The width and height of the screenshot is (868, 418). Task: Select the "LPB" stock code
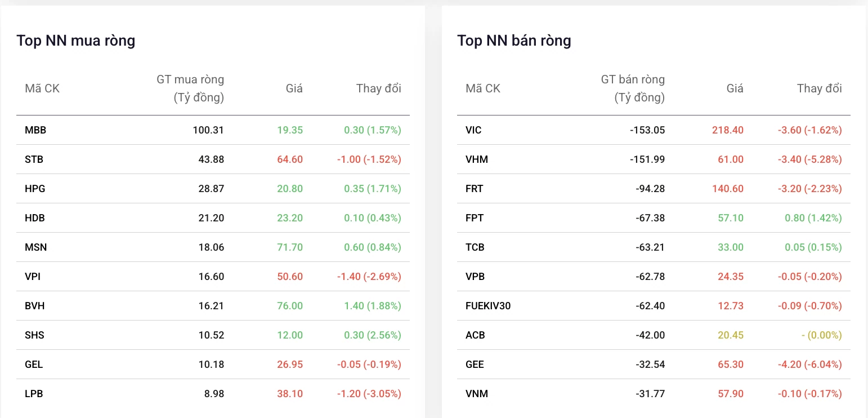coord(34,394)
